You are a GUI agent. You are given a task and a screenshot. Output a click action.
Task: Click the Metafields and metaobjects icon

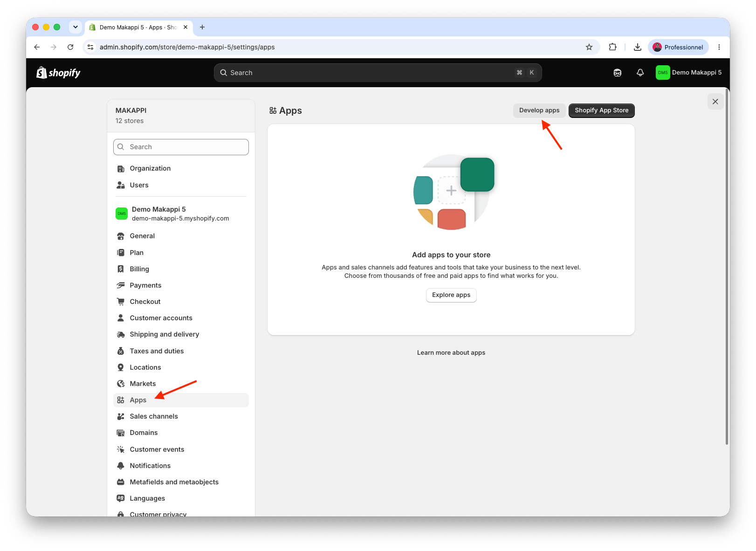click(121, 482)
